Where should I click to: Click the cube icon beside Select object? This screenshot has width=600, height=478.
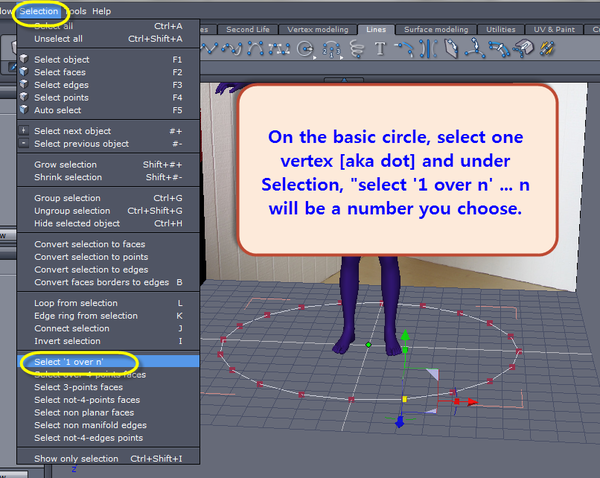click(x=24, y=59)
